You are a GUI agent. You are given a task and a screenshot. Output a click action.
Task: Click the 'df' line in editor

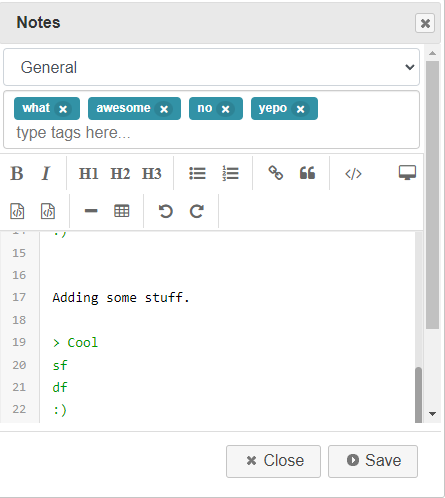click(x=60, y=387)
